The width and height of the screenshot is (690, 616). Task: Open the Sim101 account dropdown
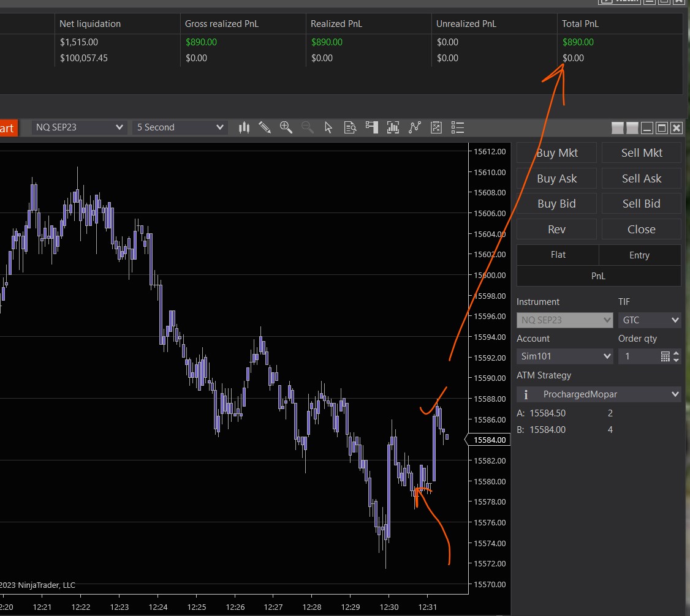pos(564,356)
